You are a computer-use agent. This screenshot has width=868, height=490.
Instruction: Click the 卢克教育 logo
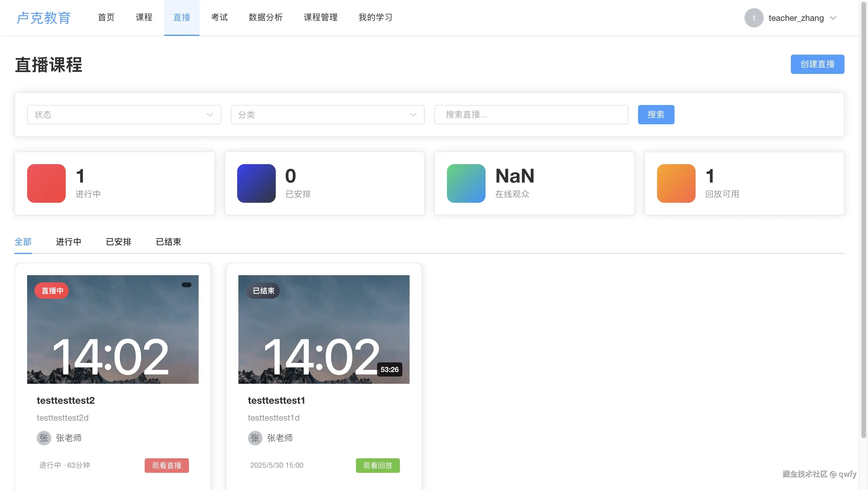pos(44,18)
